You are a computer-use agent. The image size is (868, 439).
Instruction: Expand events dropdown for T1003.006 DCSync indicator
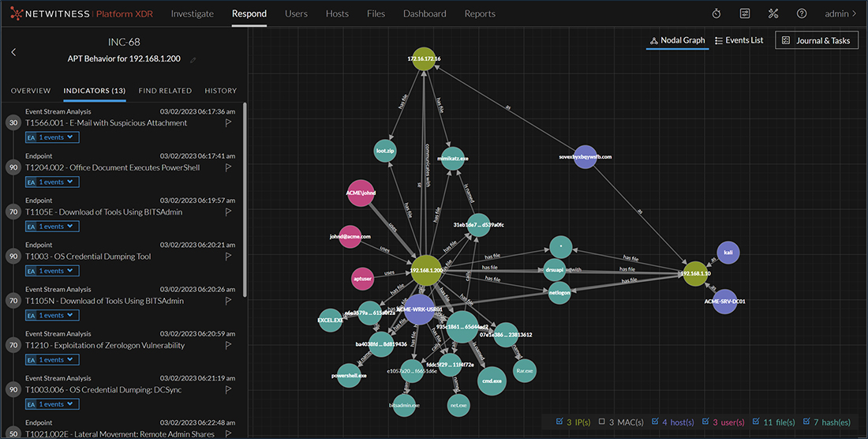pos(52,405)
